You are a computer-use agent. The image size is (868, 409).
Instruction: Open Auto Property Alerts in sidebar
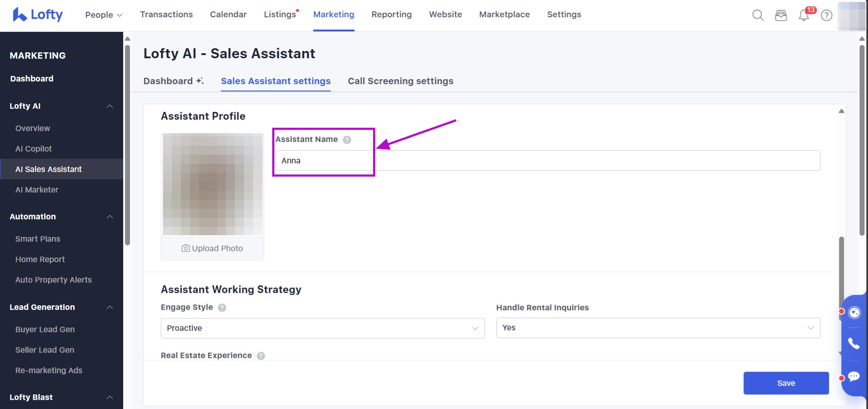tap(54, 280)
